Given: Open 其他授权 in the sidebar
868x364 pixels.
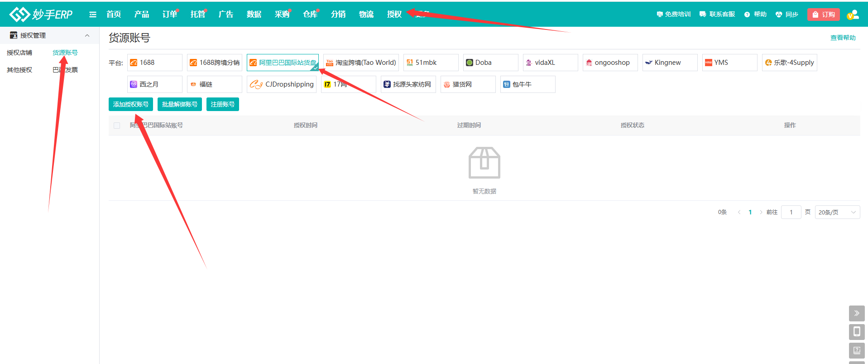Looking at the screenshot, I should pyautogui.click(x=19, y=70).
